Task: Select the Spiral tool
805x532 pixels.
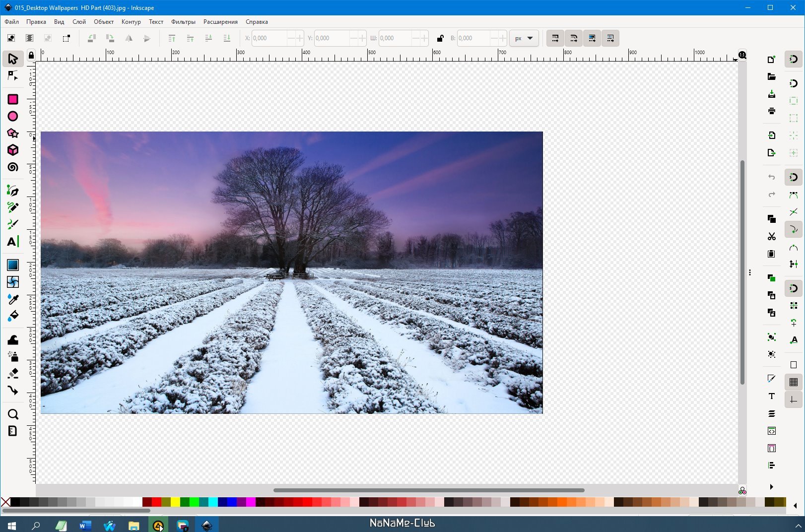Action: (x=13, y=167)
